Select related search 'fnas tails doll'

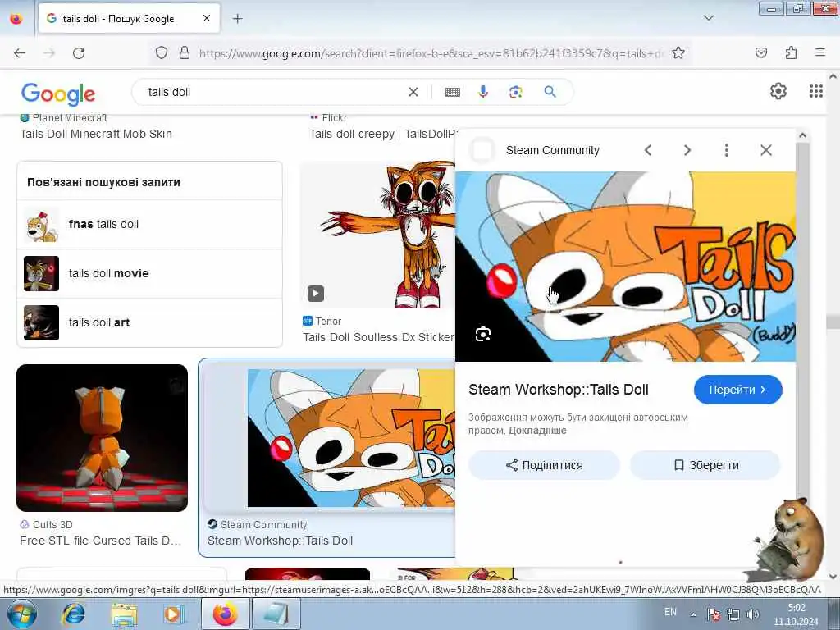coord(149,225)
